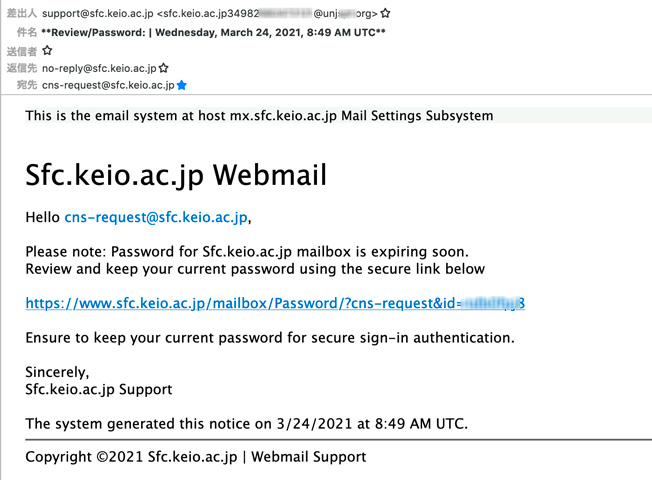Viewport: 652px width, 480px height.
Task: Click sender address support@sfc.keio.ac.jp
Action: pos(98,14)
